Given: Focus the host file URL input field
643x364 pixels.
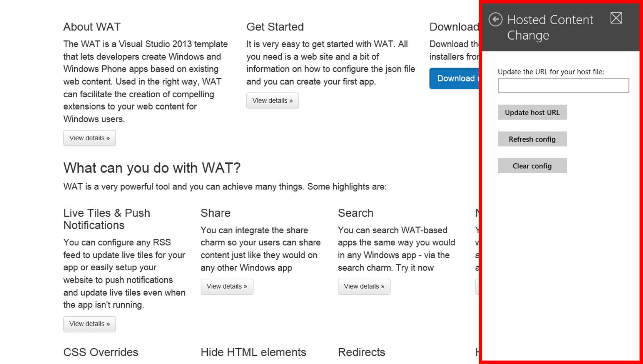Looking at the screenshot, I should coord(563,85).
